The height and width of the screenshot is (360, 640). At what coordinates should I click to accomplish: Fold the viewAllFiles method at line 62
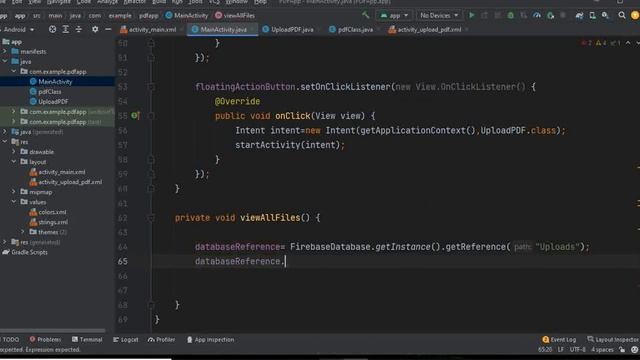pyautogui.click(x=151, y=218)
